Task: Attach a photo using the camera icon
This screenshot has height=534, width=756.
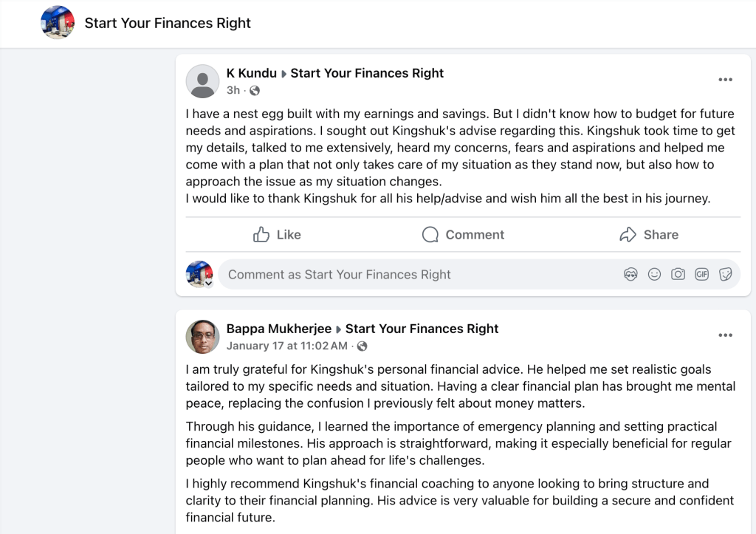Action: 678,275
